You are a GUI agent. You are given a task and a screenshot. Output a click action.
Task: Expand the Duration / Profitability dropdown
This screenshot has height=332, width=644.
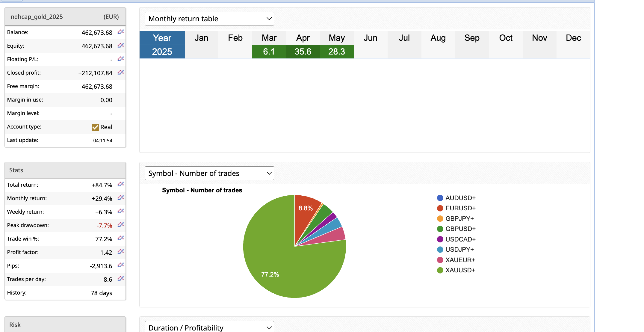point(209,328)
